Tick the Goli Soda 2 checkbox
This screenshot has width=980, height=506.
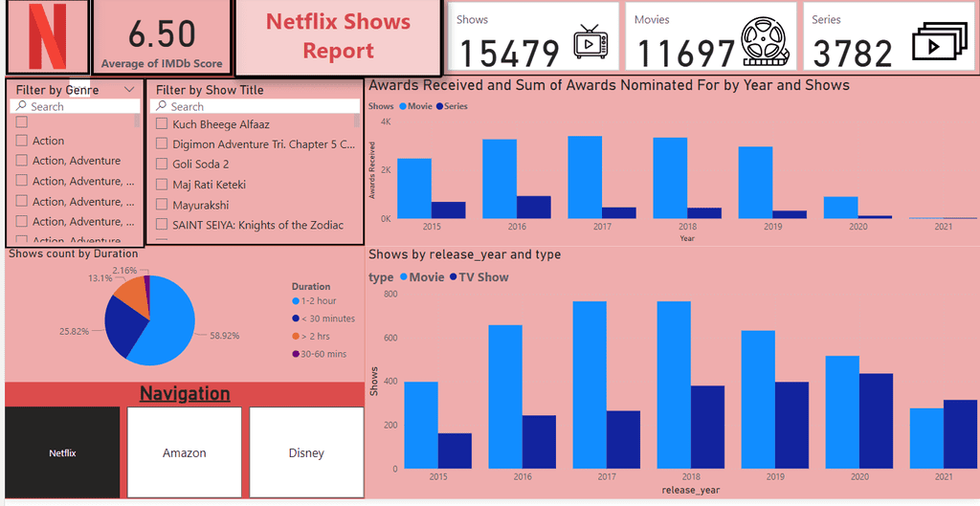[161, 164]
